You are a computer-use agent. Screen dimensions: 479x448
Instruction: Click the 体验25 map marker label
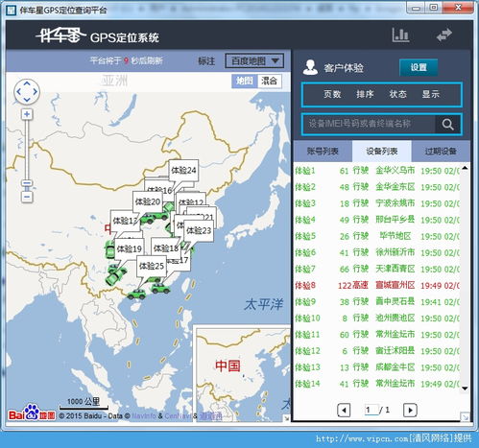click(152, 266)
